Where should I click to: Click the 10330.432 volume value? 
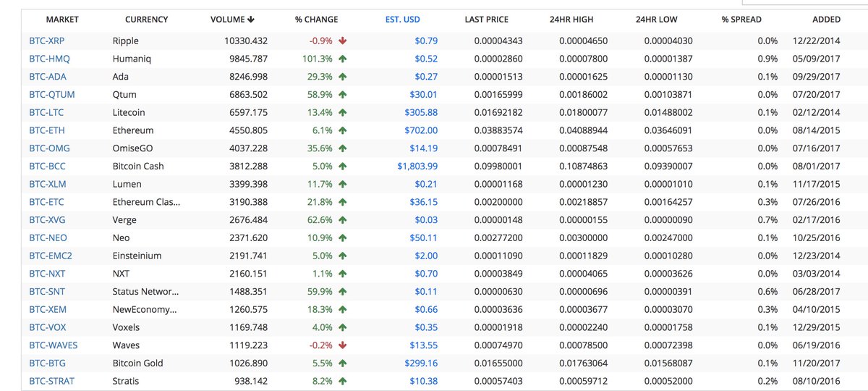coord(246,41)
